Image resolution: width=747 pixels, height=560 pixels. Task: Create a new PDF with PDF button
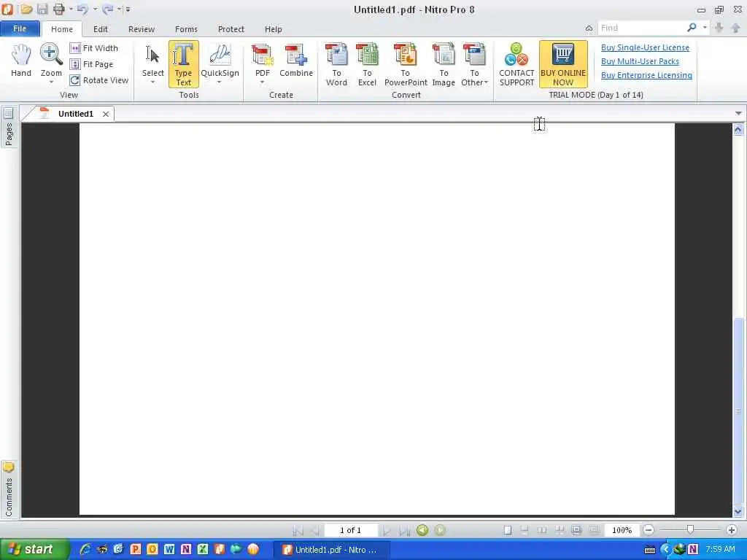(x=262, y=61)
